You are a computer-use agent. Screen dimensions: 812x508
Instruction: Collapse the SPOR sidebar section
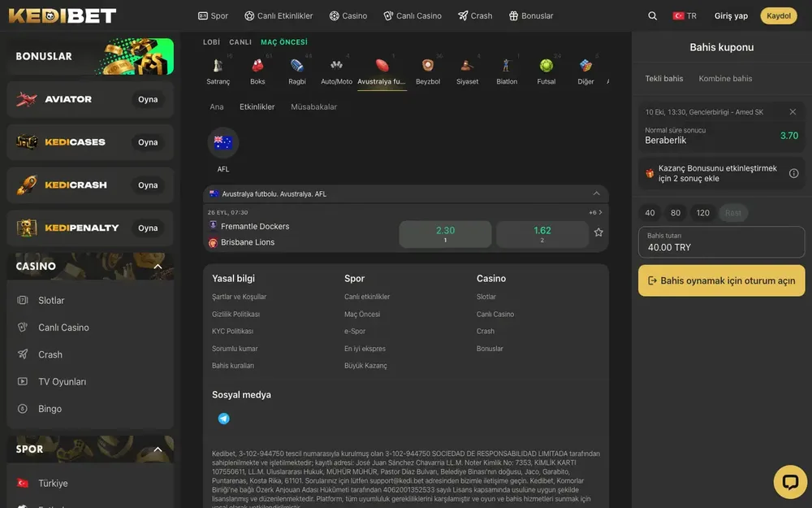pyautogui.click(x=158, y=449)
